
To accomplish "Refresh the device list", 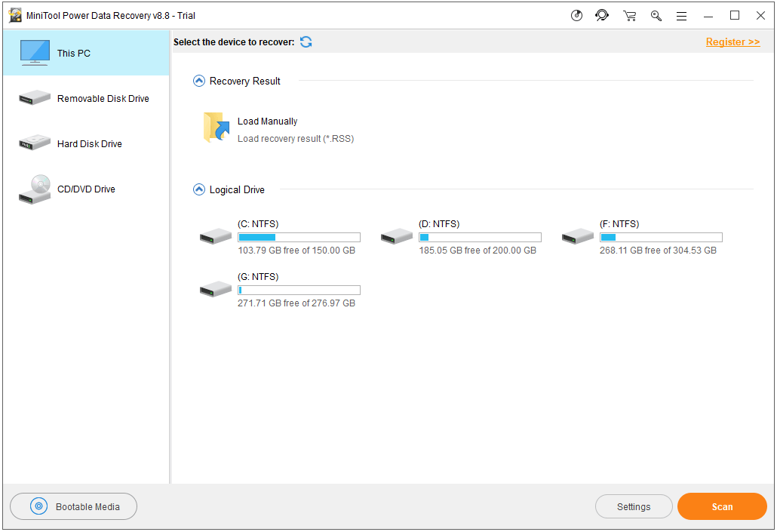I will pyautogui.click(x=306, y=42).
